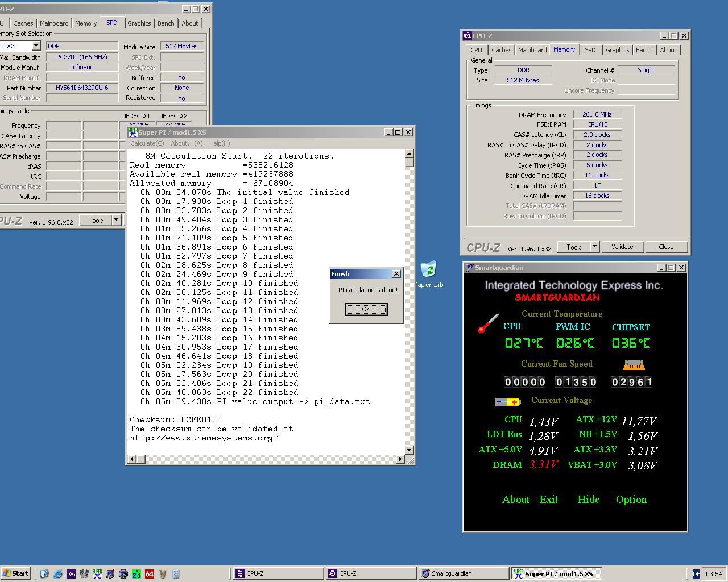Open the Help(H) menu in Super PI
Screen dimensions: 728x582
pos(220,143)
